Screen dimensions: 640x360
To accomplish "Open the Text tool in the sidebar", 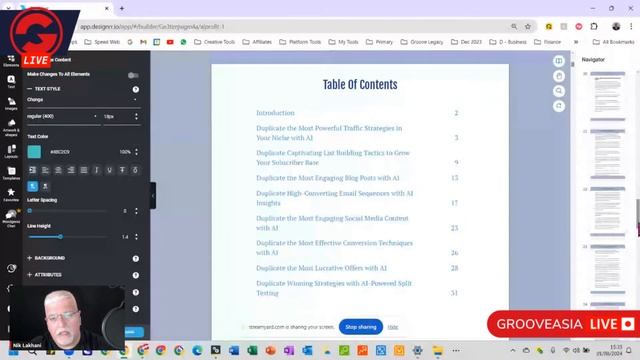I will click(x=11, y=81).
